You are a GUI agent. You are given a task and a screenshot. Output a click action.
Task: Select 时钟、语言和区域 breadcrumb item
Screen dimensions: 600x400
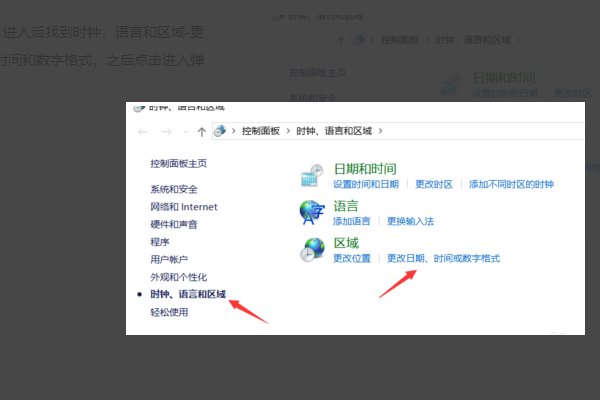coord(334,131)
